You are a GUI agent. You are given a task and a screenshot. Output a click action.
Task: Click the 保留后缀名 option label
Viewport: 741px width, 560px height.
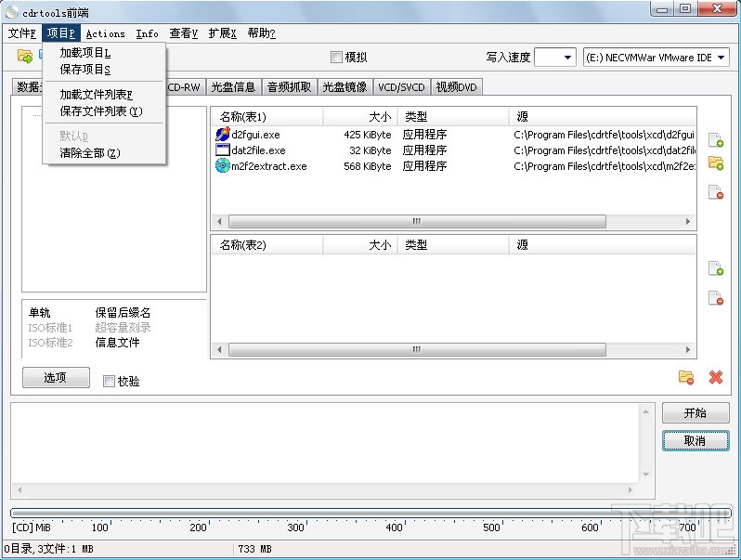[123, 312]
